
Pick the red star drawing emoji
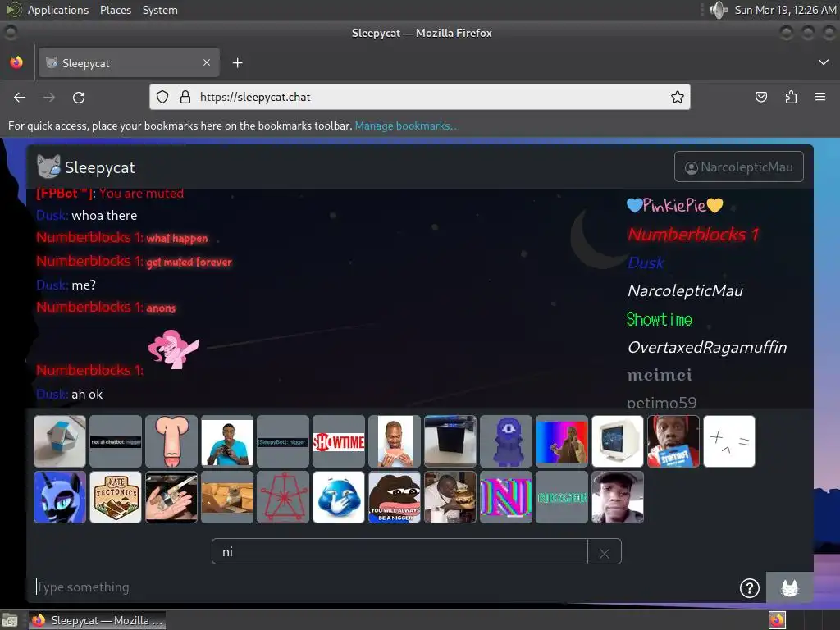[283, 497]
